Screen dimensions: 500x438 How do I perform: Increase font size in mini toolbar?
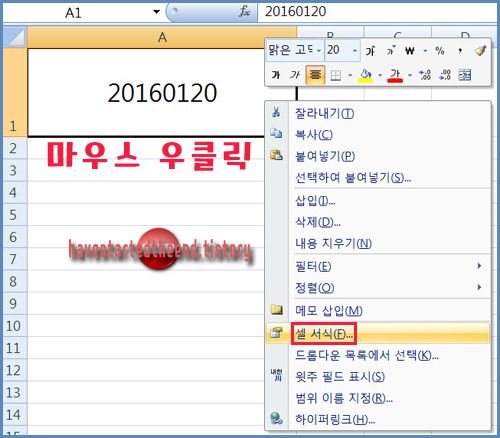pos(370,51)
